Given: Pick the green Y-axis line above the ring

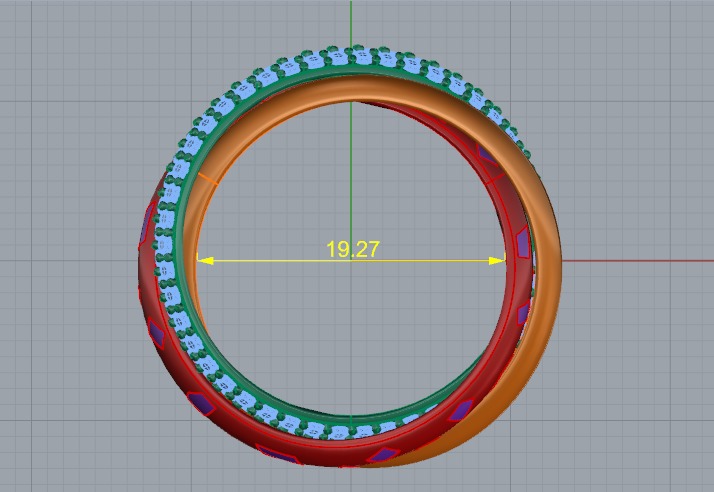Looking at the screenshot, I should tap(351, 23).
